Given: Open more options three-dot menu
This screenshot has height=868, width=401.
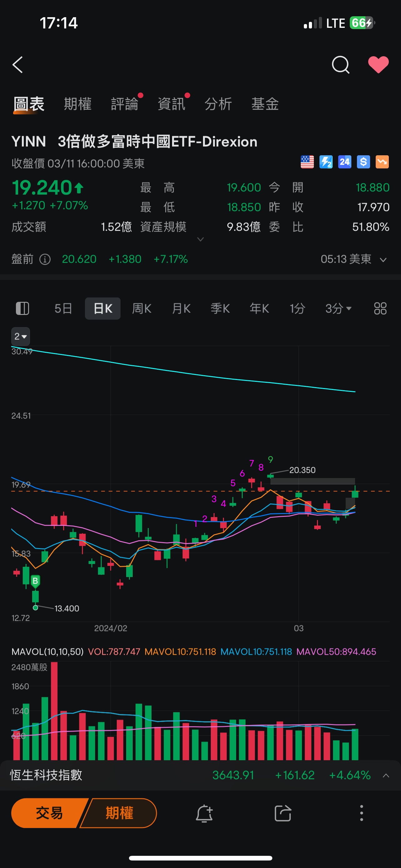Looking at the screenshot, I should [362, 813].
